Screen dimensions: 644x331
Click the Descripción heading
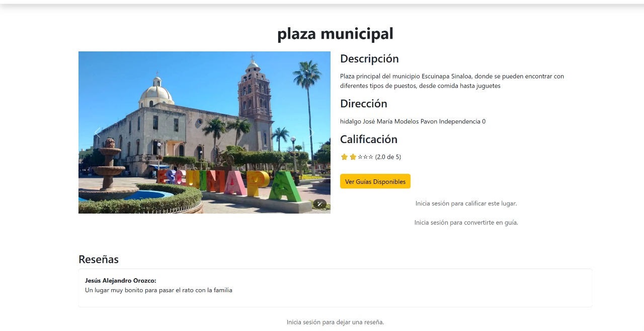click(x=369, y=58)
